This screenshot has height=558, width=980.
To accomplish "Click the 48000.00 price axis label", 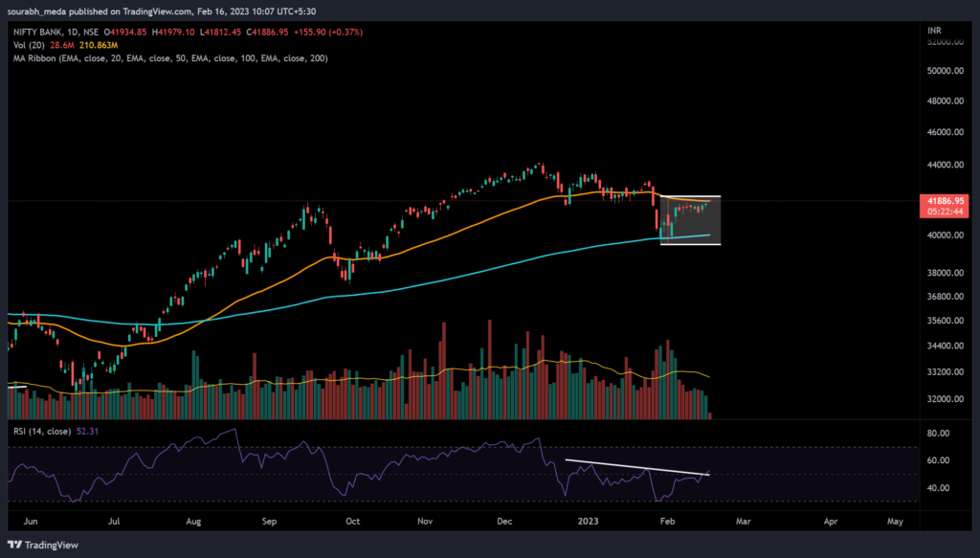I will pos(945,100).
